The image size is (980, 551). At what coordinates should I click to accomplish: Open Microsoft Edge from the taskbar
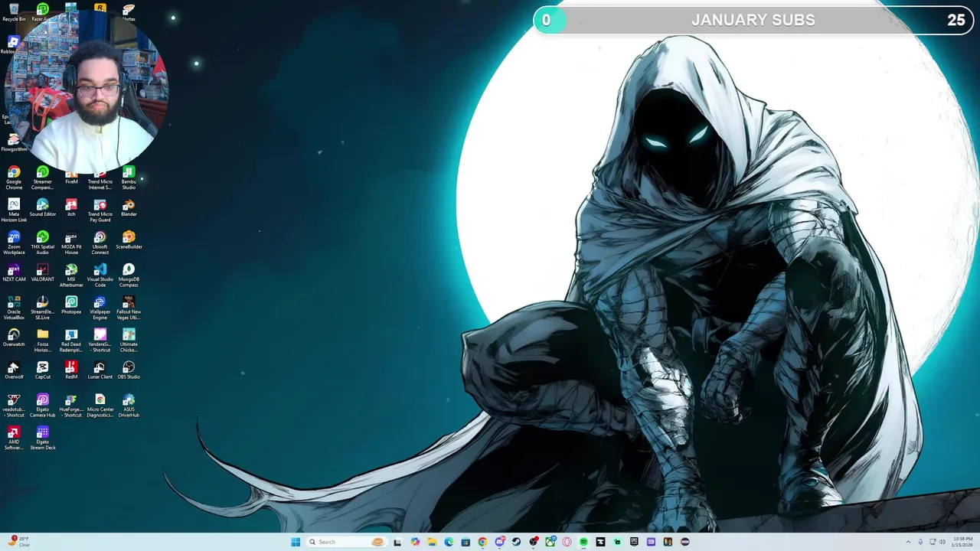[449, 542]
